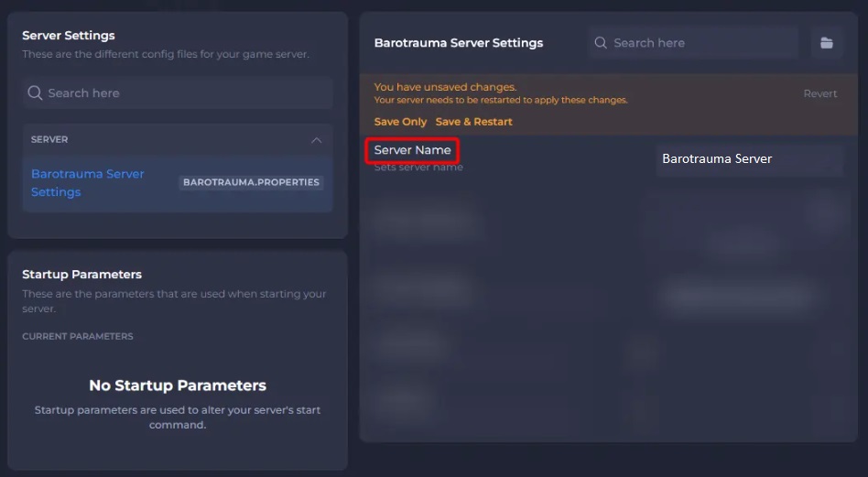
Task: Click the BAROTRAUMA.PROPERTIES file badge
Action: (251, 182)
